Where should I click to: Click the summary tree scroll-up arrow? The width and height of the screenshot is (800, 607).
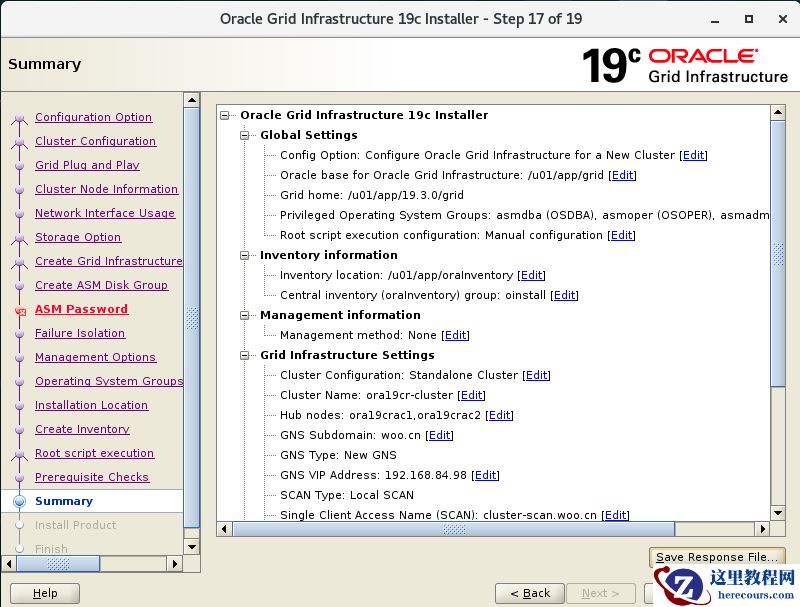778,112
